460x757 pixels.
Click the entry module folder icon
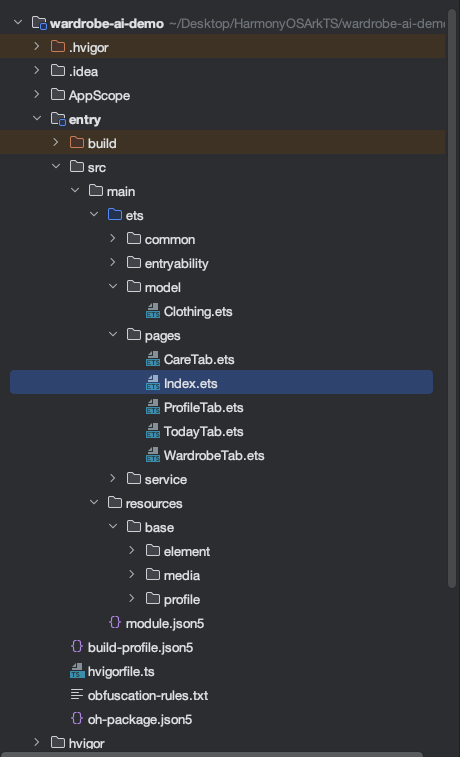click(58, 119)
